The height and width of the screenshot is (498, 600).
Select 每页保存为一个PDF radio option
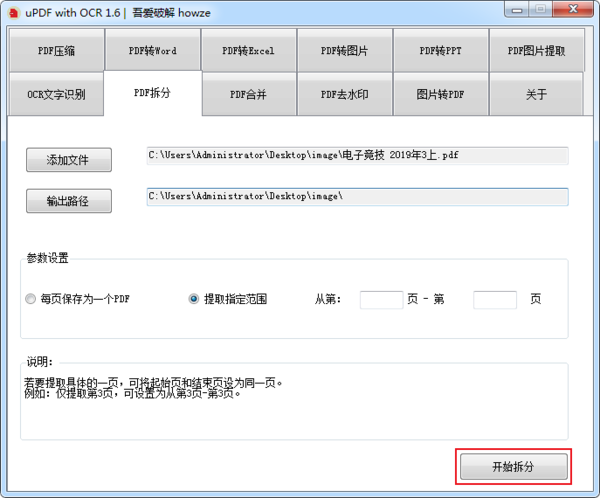coord(31,299)
